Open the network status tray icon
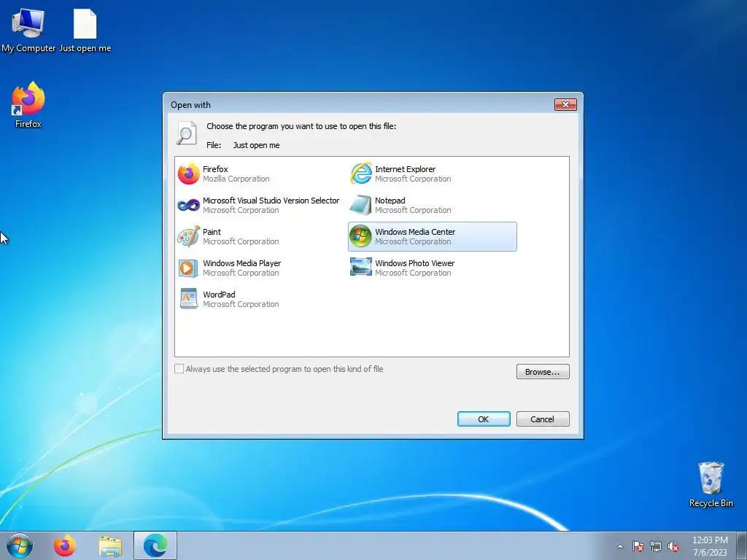Image resolution: width=747 pixels, height=560 pixels. [x=656, y=546]
